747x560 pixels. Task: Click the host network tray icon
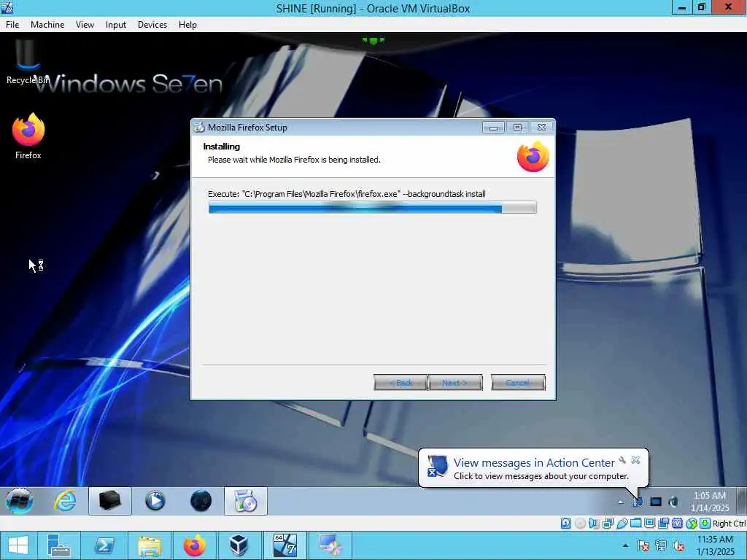[x=661, y=545]
